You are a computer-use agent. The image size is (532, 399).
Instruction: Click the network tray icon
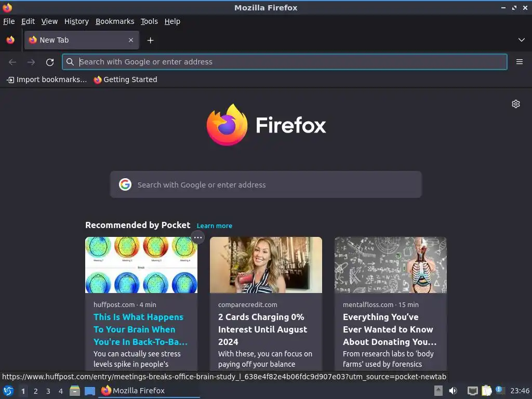point(472,391)
